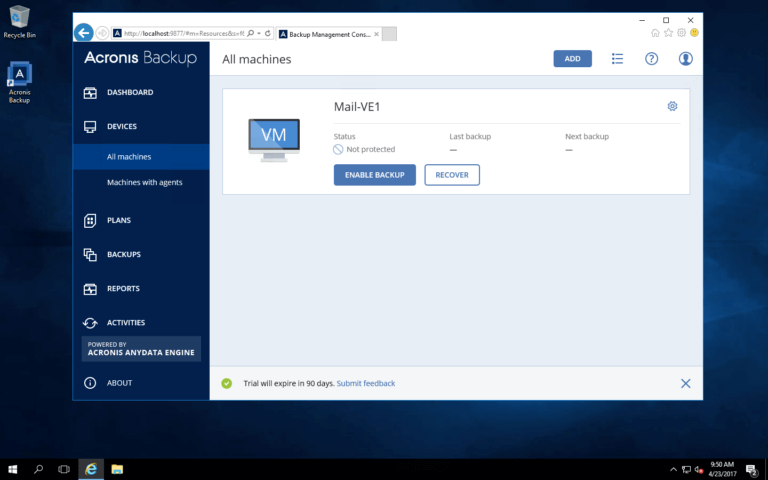Follow the Submit feedback link

pos(366,384)
